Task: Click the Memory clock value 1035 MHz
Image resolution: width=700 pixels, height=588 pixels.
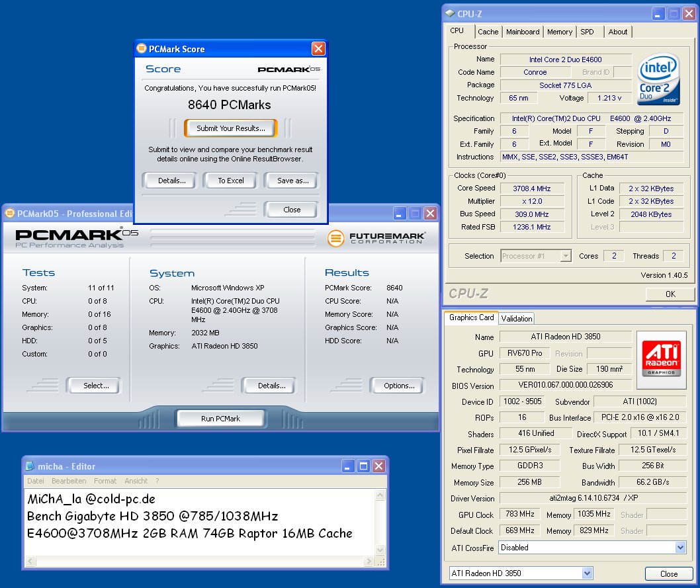Action: (593, 514)
